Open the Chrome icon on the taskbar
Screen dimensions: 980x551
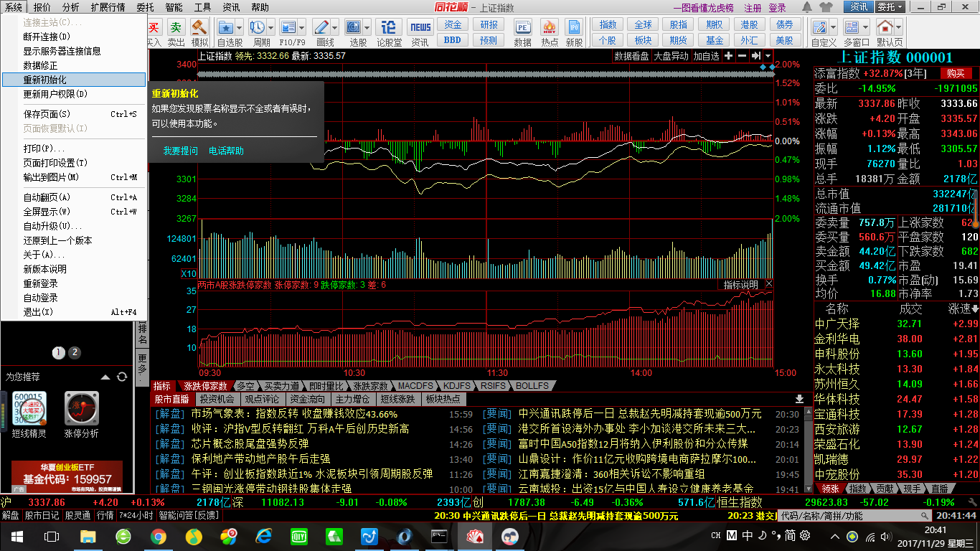click(159, 536)
